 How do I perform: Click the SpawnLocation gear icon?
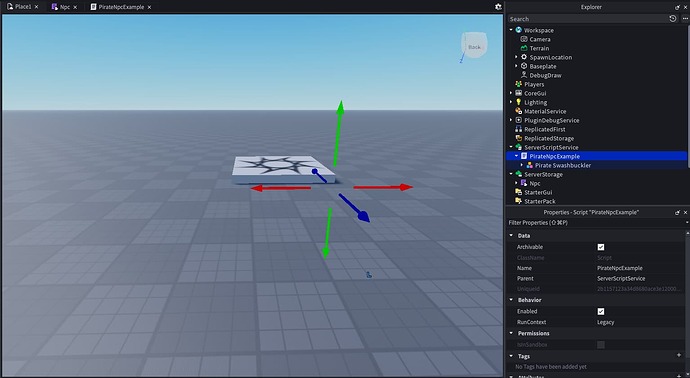tap(524, 57)
